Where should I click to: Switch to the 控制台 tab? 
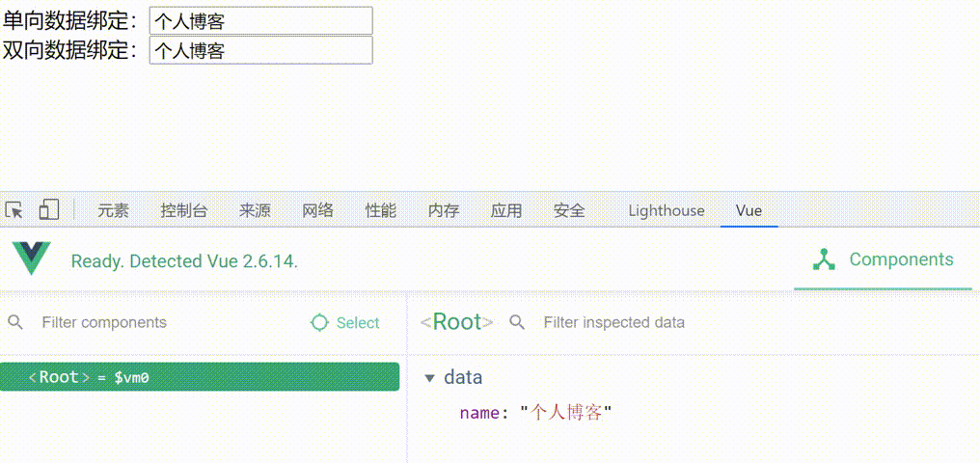[x=184, y=210]
